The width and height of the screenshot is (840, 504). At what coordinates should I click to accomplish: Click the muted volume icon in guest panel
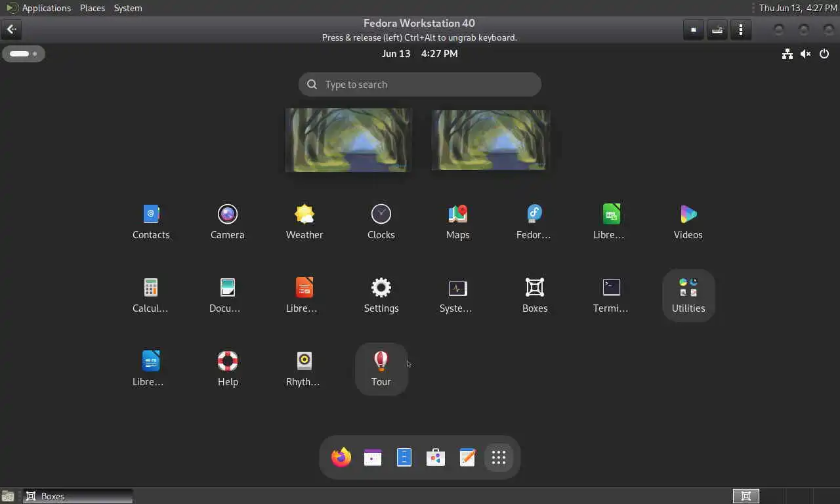tap(806, 54)
